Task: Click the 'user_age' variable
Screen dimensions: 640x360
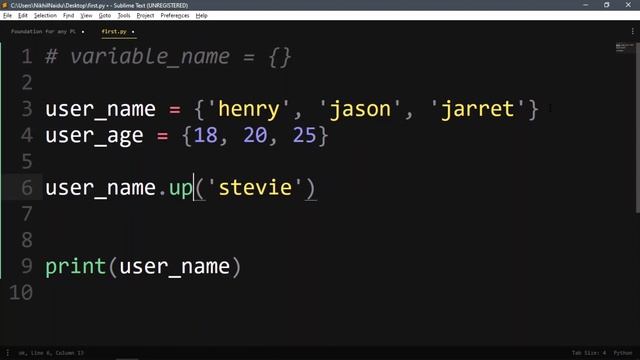Action: click(94, 136)
